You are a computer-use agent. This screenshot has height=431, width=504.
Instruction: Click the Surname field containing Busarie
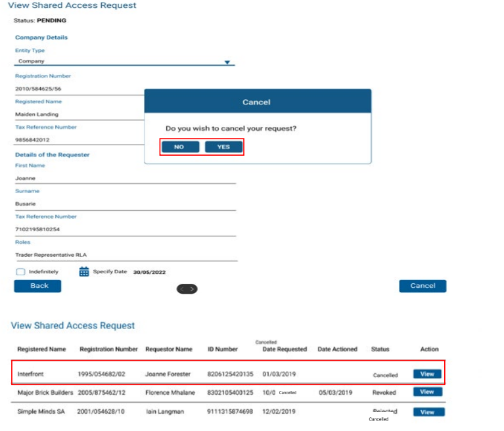[125, 204]
